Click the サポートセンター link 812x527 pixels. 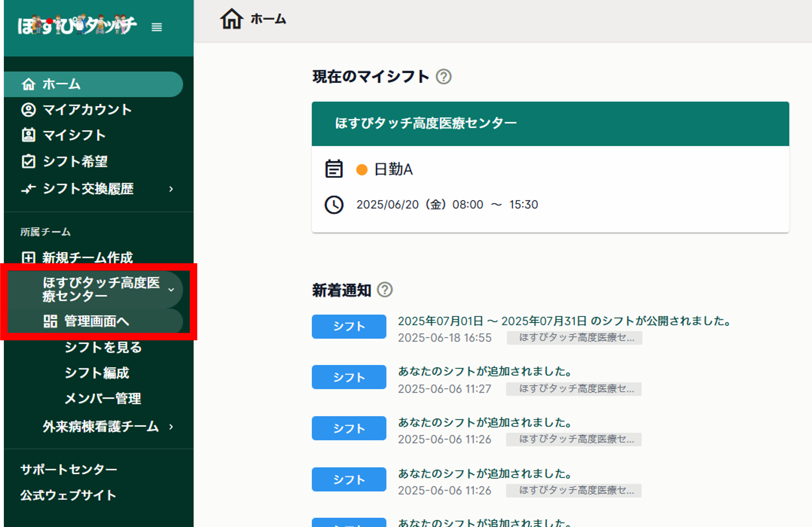[68, 469]
